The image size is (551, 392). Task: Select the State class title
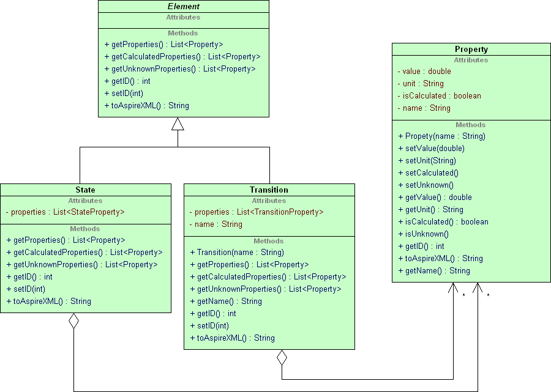[x=85, y=190]
